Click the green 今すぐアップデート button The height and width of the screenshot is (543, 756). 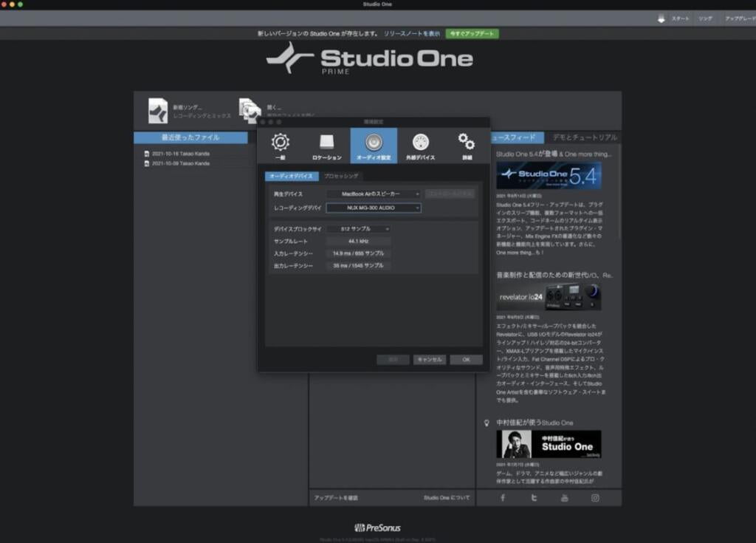coord(472,34)
